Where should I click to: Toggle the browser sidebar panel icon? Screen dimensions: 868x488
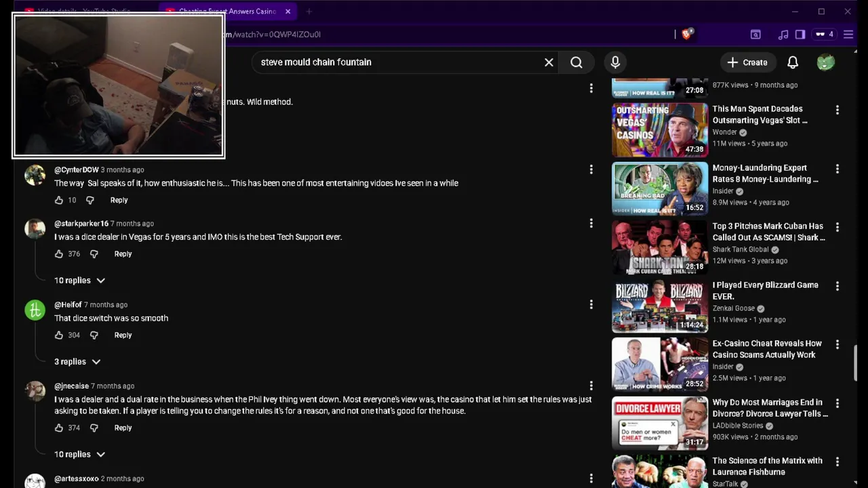click(800, 35)
